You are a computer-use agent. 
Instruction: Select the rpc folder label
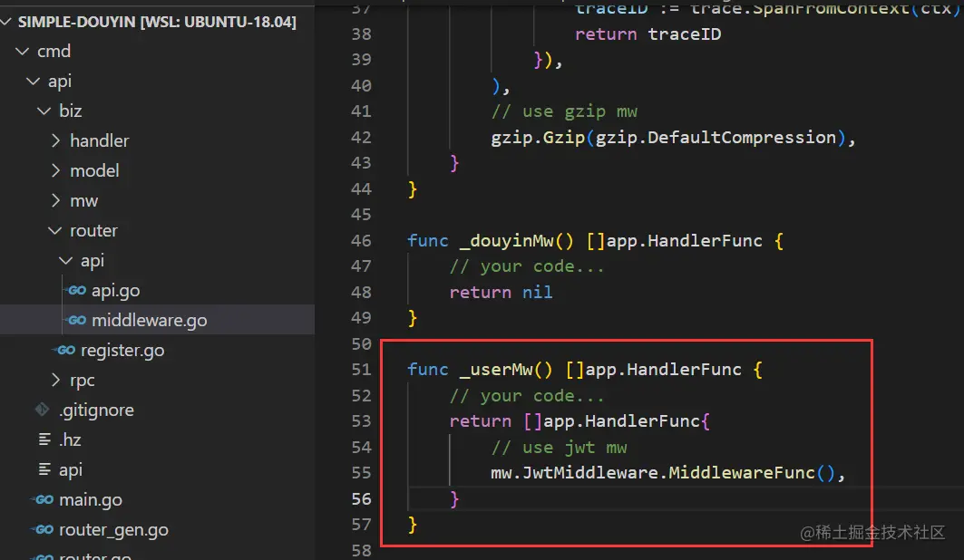[x=83, y=381]
